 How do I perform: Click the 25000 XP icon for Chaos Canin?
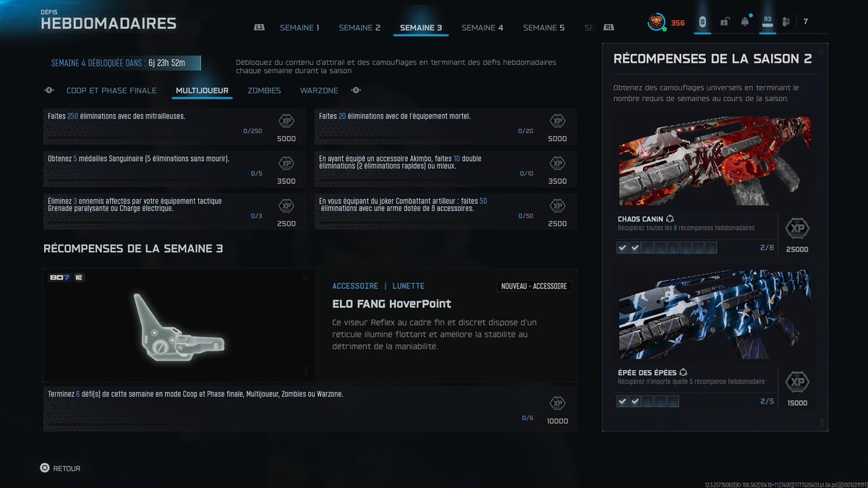pyautogui.click(x=797, y=229)
